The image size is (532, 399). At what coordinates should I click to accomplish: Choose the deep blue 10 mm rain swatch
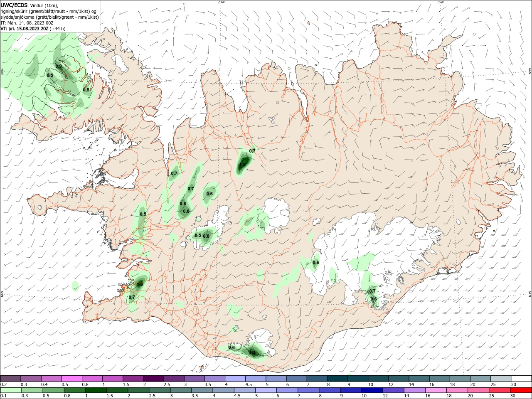(x=372, y=390)
